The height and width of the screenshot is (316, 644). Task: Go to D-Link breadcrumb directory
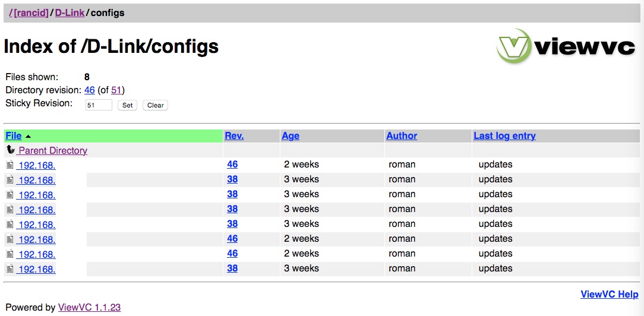click(70, 12)
